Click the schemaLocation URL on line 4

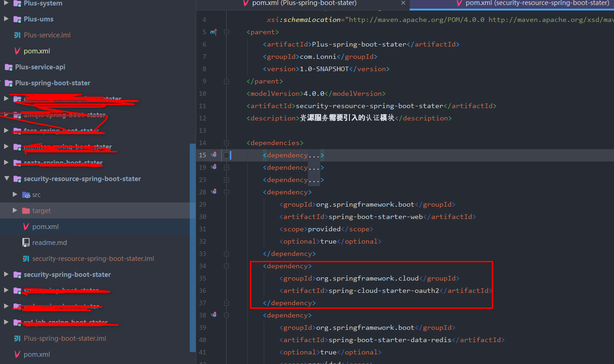481,20
